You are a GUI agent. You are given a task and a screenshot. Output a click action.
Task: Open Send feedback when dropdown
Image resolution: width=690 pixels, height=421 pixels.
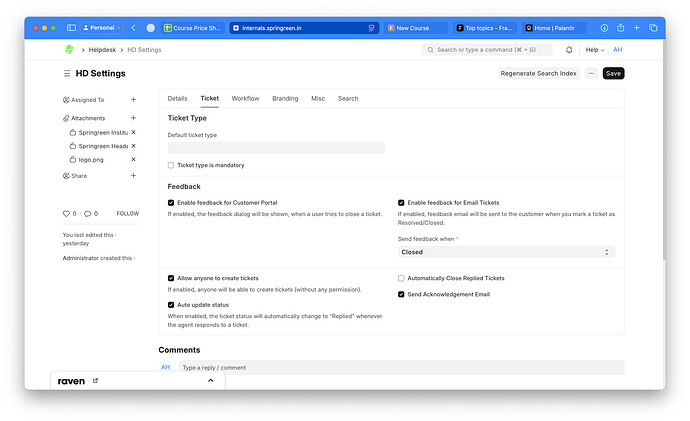(x=506, y=252)
